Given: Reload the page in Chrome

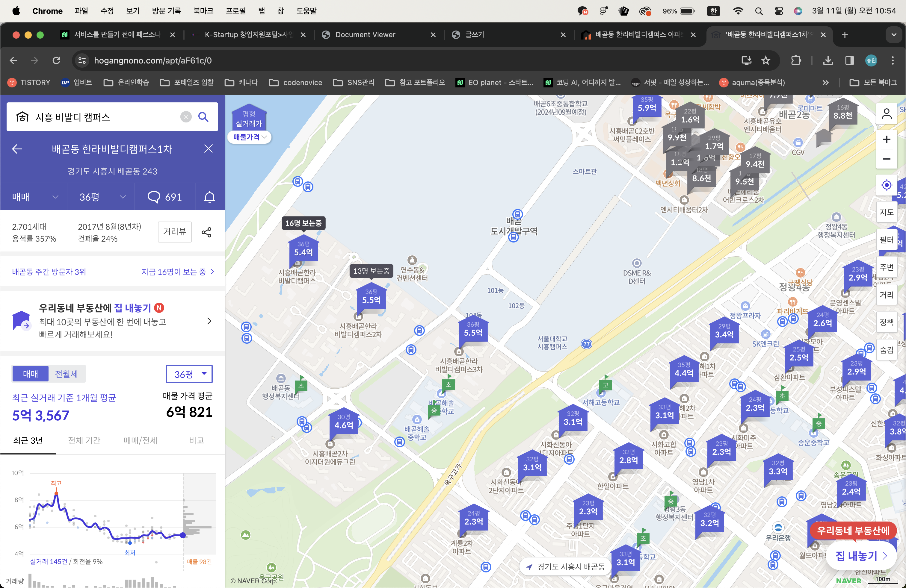Looking at the screenshot, I should [x=56, y=60].
